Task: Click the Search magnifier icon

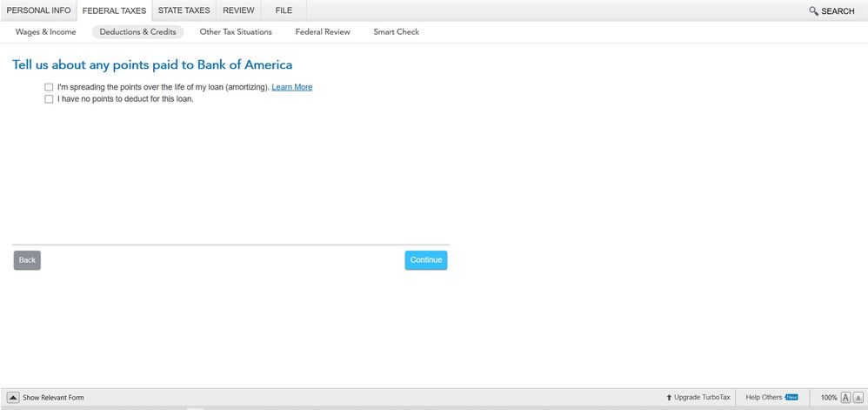Action: click(813, 11)
